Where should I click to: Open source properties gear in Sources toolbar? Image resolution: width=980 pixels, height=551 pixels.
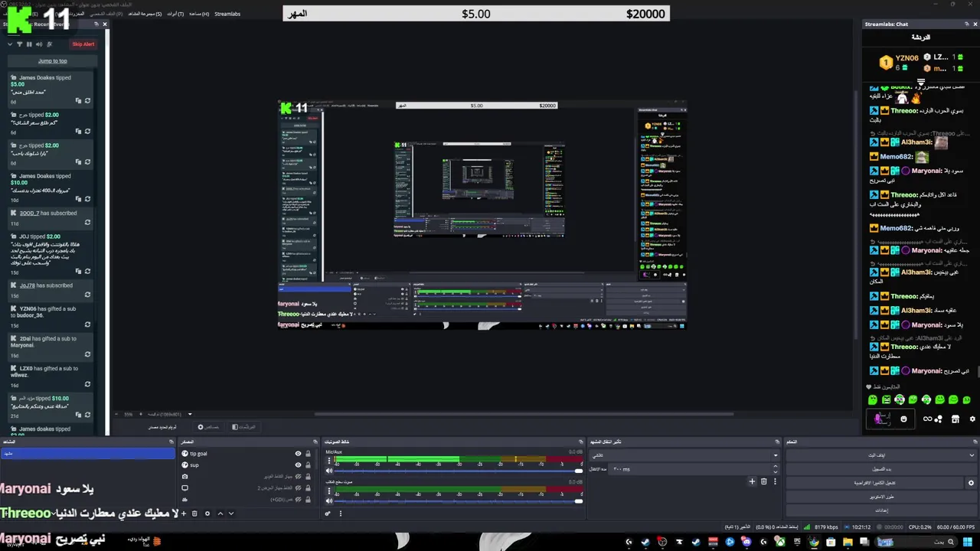pos(207,514)
